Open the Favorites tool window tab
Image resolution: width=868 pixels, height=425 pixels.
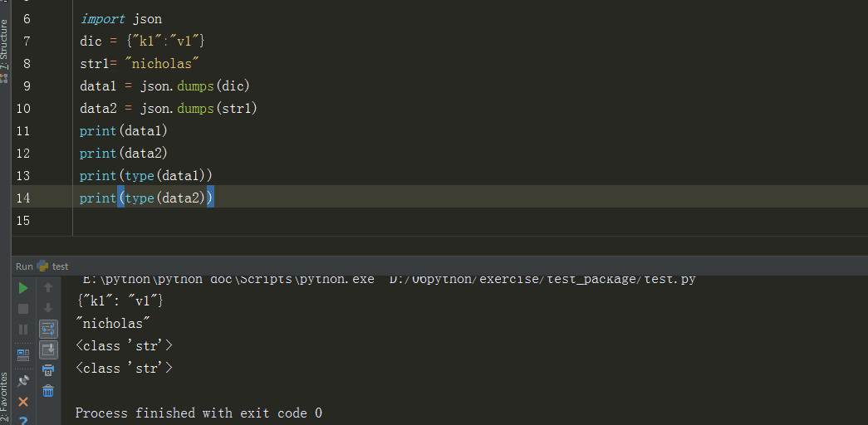point(4,397)
